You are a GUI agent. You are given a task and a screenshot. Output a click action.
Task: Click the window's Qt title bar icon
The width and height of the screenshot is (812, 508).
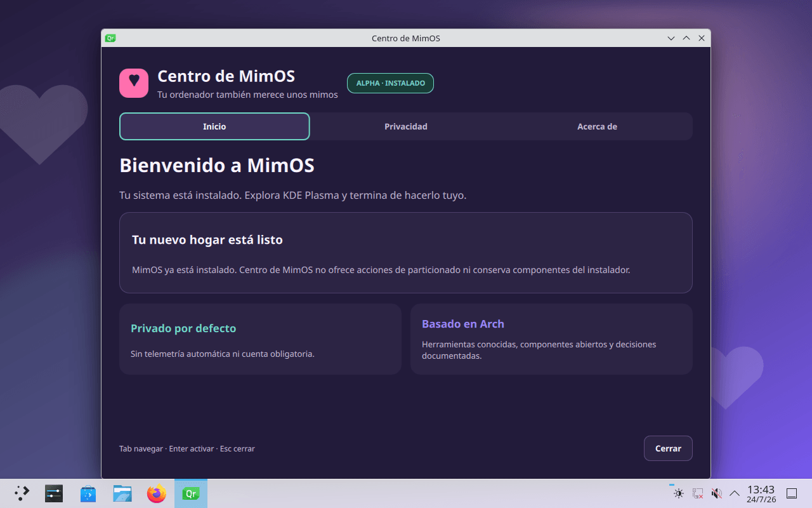pyautogui.click(x=110, y=38)
